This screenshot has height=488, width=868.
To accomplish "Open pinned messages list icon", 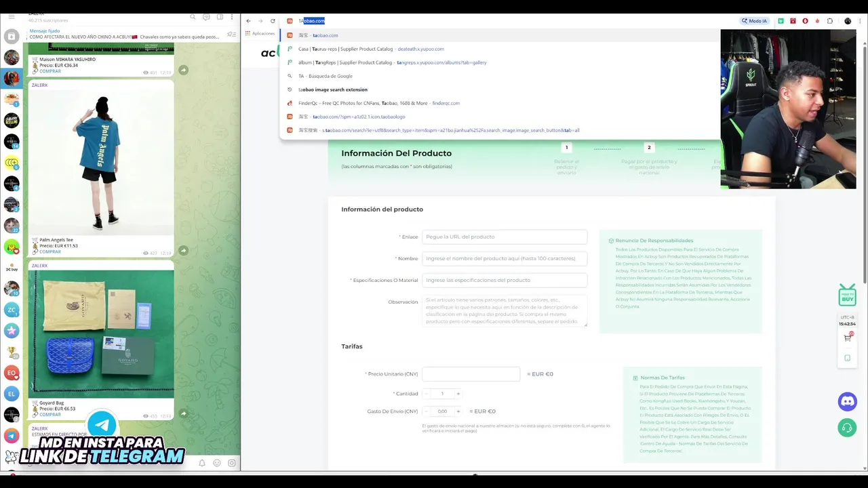I will pyautogui.click(x=231, y=34).
